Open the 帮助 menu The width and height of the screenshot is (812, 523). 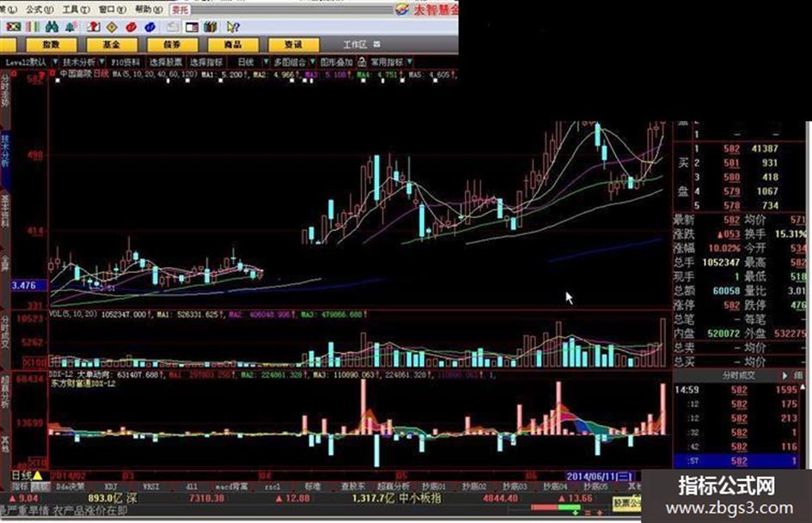(x=149, y=9)
